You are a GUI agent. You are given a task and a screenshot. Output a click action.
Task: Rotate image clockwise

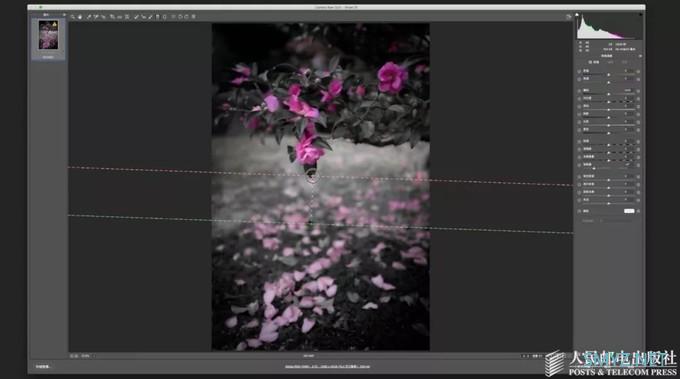coord(187,16)
